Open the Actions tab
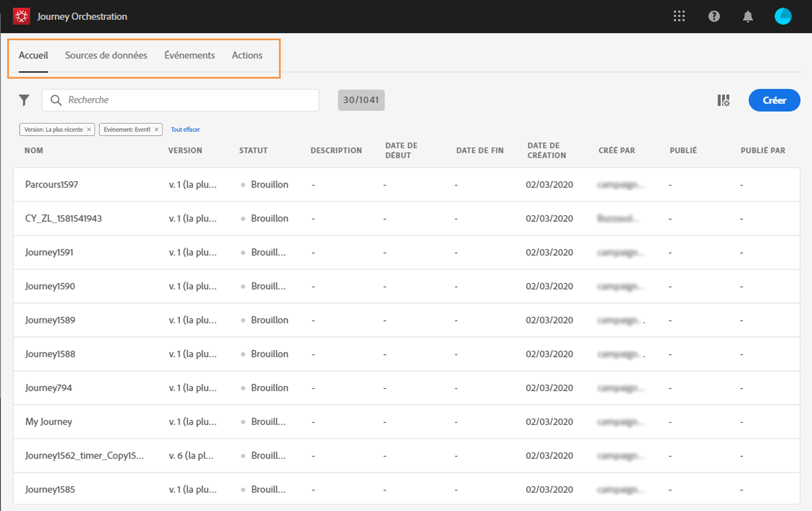The height and width of the screenshot is (511, 812). point(247,55)
